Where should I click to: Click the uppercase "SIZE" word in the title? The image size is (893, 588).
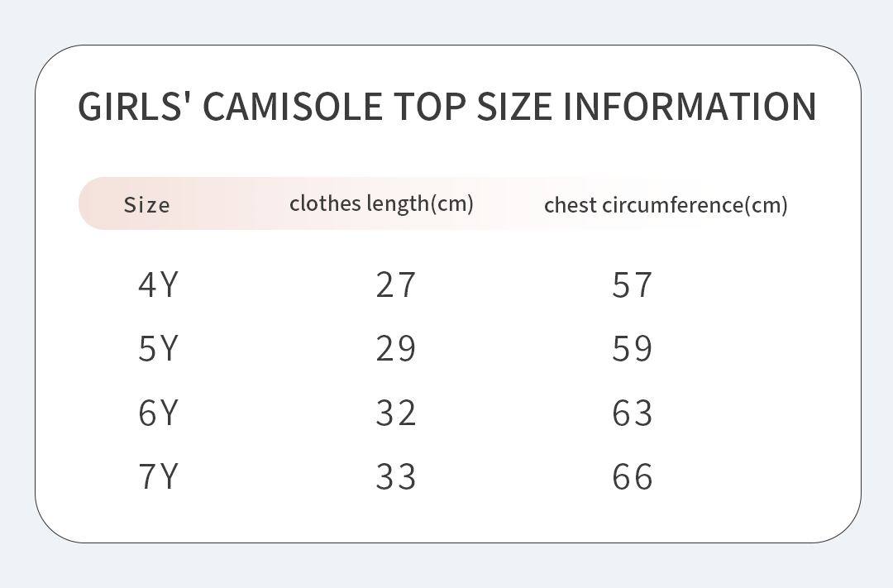pos(515,107)
